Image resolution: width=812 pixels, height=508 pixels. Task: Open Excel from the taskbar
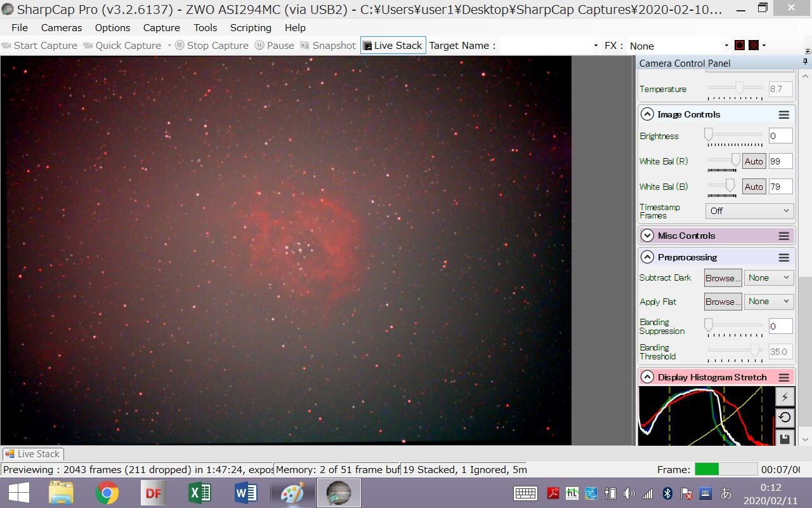(x=199, y=493)
